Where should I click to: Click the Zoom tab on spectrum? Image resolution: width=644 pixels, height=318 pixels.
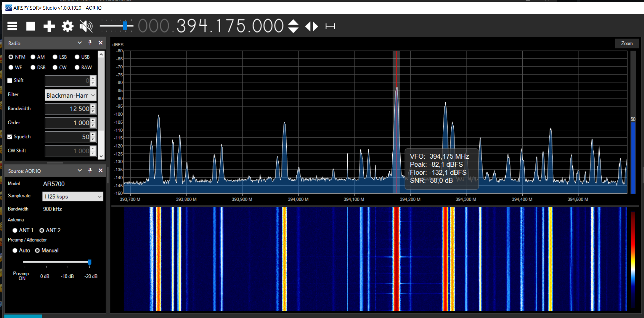(x=627, y=43)
